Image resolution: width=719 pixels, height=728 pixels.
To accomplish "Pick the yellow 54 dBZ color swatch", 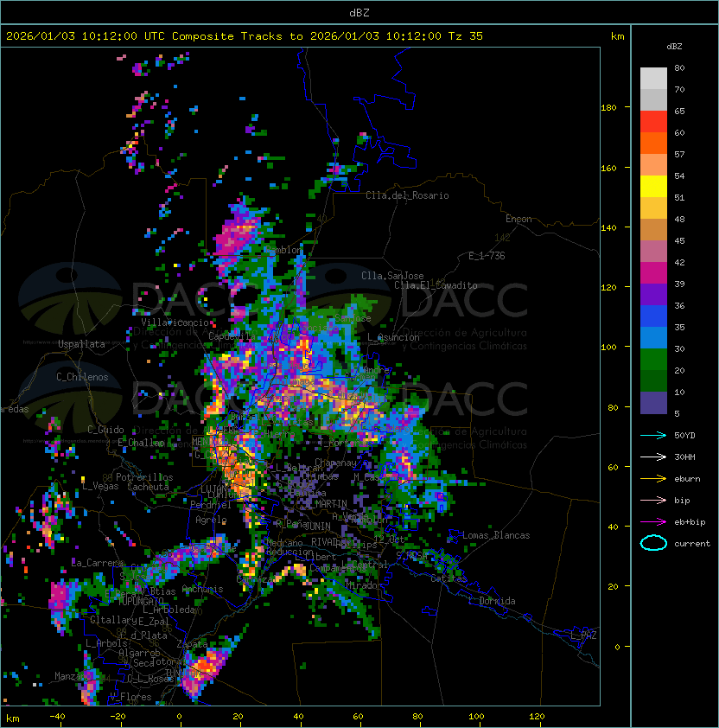I will click(653, 186).
